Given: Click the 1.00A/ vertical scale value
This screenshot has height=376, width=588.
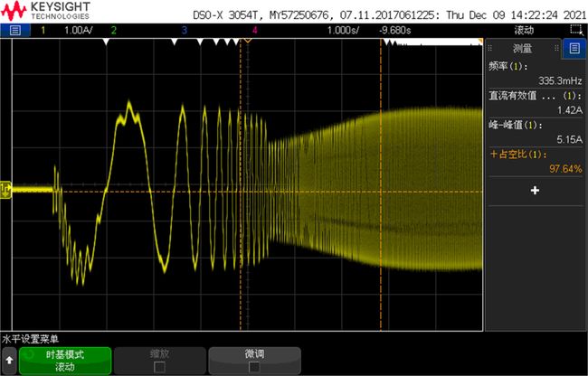Looking at the screenshot, I should pos(79,30).
